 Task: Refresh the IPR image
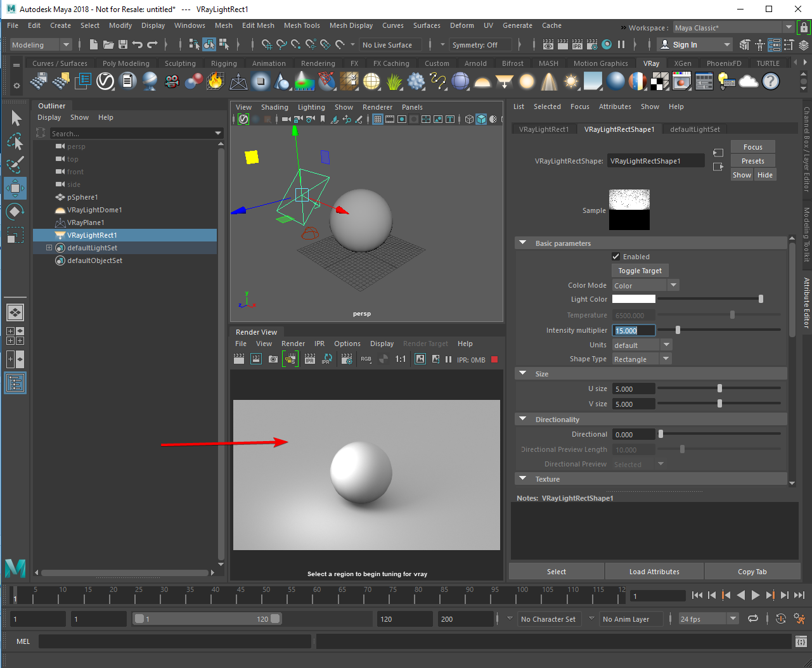point(327,359)
